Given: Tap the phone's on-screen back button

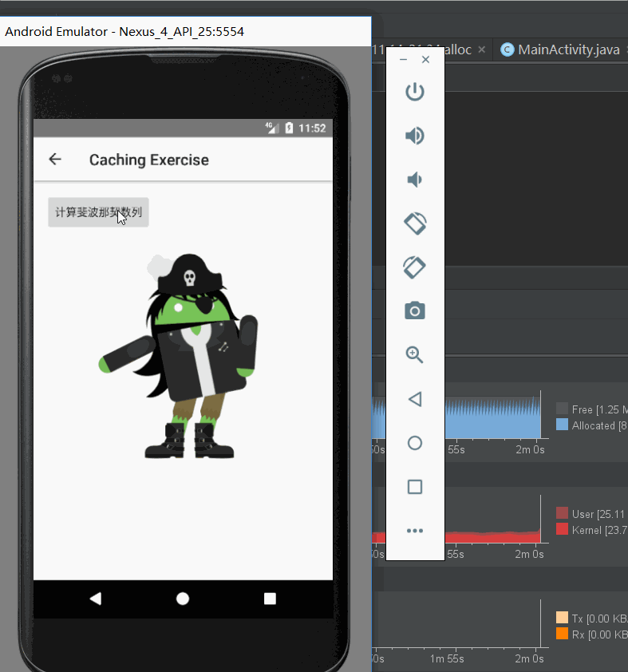Looking at the screenshot, I should 96,599.
